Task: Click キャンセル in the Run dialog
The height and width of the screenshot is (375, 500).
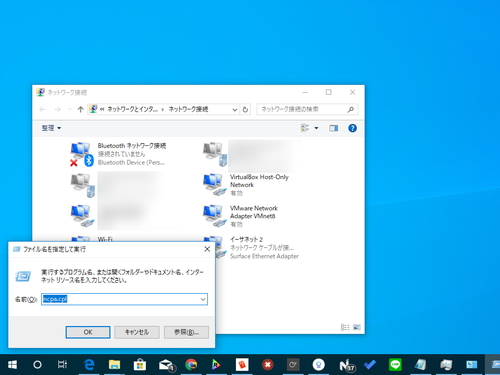Action: [137, 332]
